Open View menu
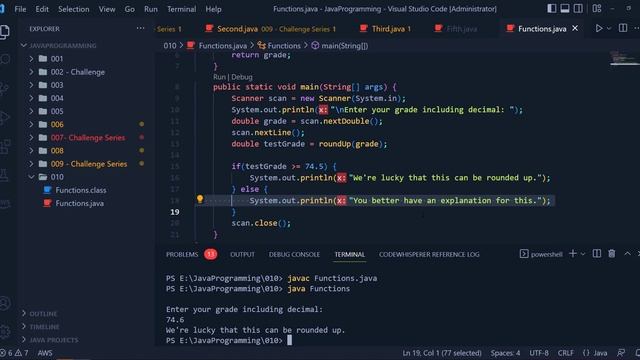 [x=107, y=9]
